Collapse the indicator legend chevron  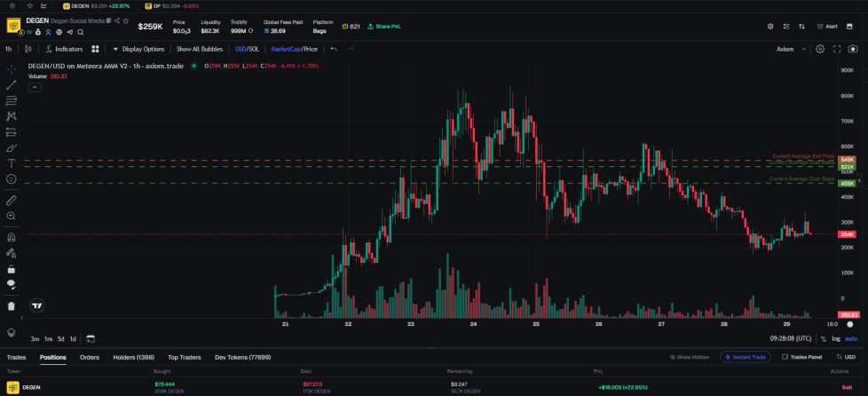click(35, 87)
